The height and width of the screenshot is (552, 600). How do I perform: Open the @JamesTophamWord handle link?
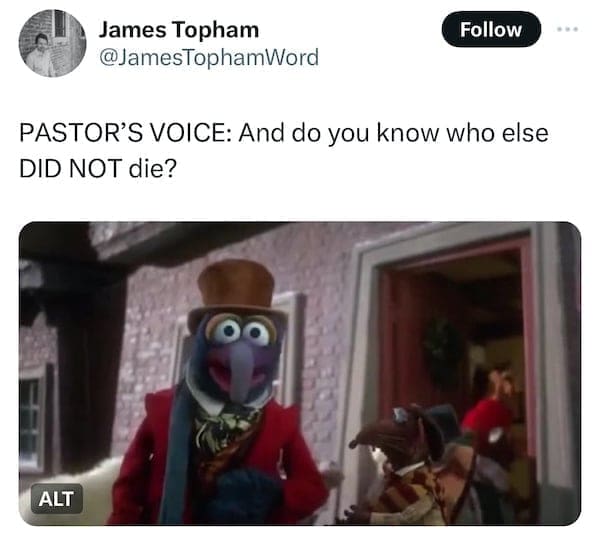click(x=209, y=58)
